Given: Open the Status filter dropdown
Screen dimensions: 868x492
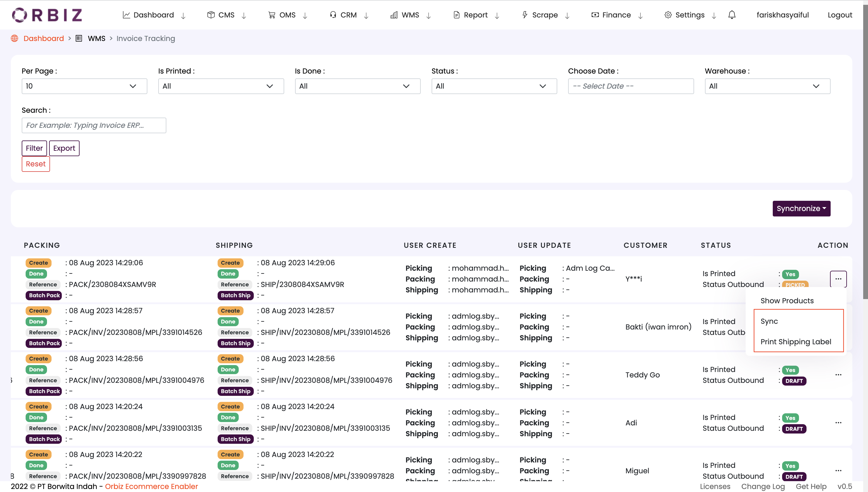Looking at the screenshot, I should [494, 86].
